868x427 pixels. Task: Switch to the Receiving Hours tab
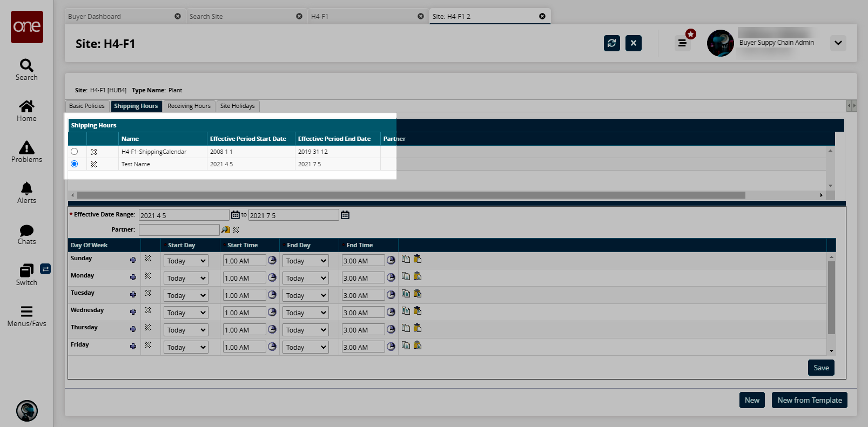click(189, 106)
